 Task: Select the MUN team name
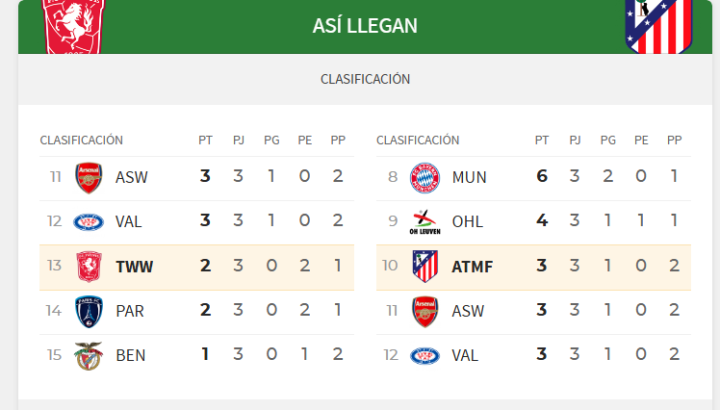469,177
